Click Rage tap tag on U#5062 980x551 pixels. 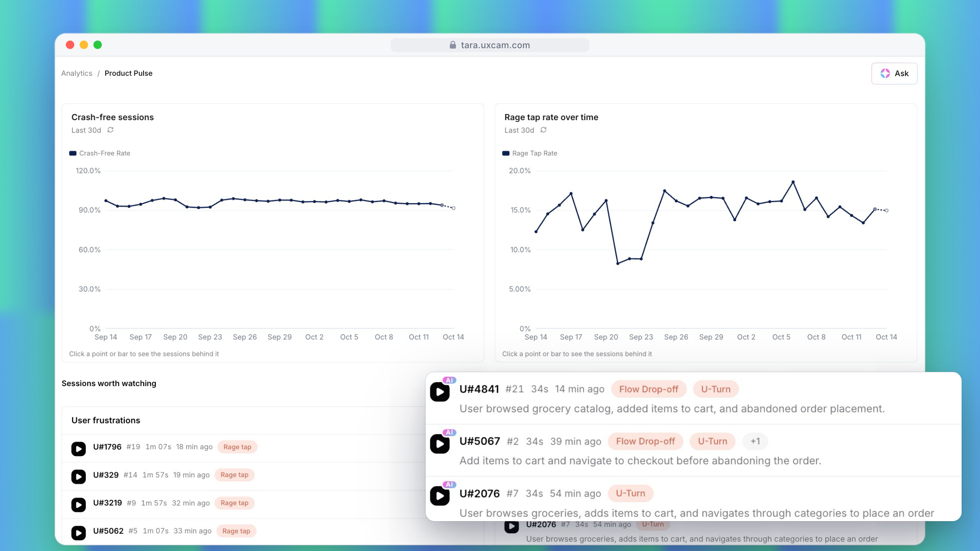click(236, 531)
